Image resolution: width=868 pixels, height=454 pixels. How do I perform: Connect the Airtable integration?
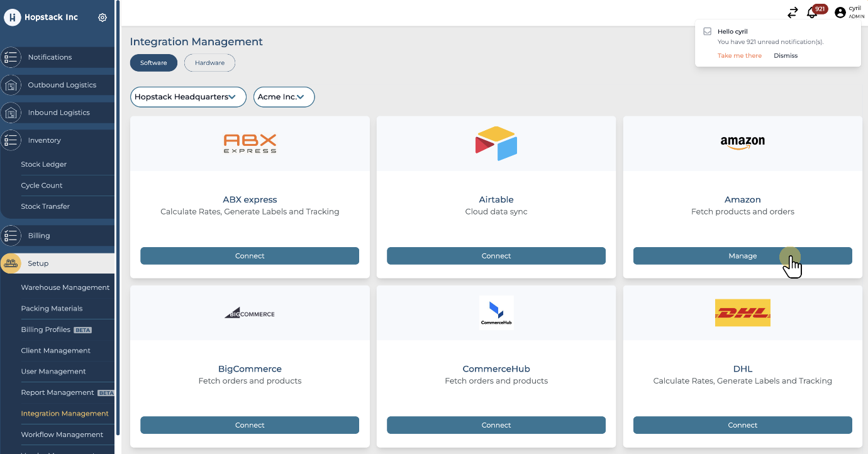pyautogui.click(x=496, y=256)
